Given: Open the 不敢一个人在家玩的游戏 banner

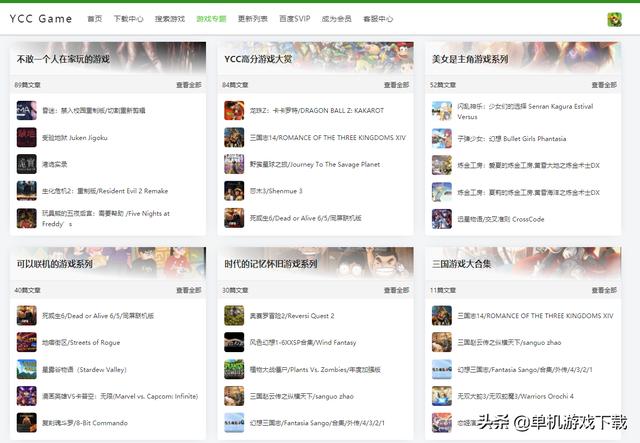Looking at the screenshot, I should click(108, 58).
